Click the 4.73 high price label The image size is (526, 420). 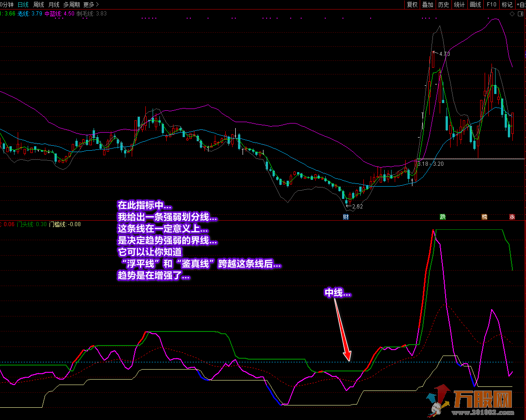444,54
